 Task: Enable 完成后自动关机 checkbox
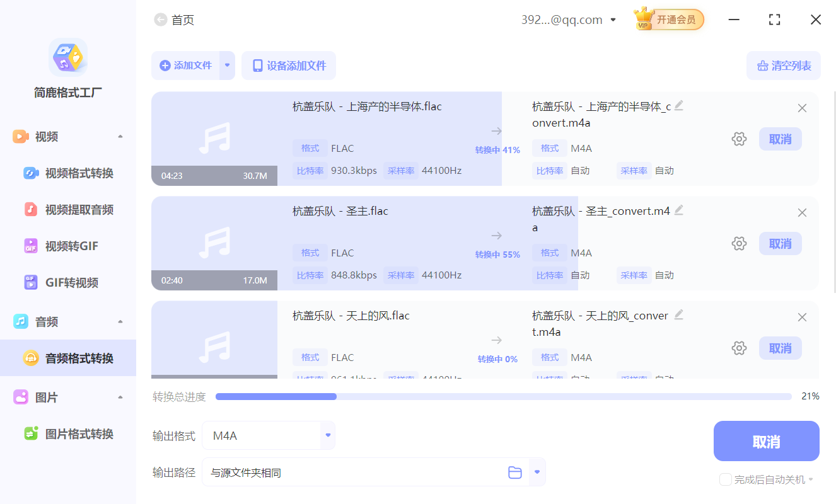click(725, 479)
